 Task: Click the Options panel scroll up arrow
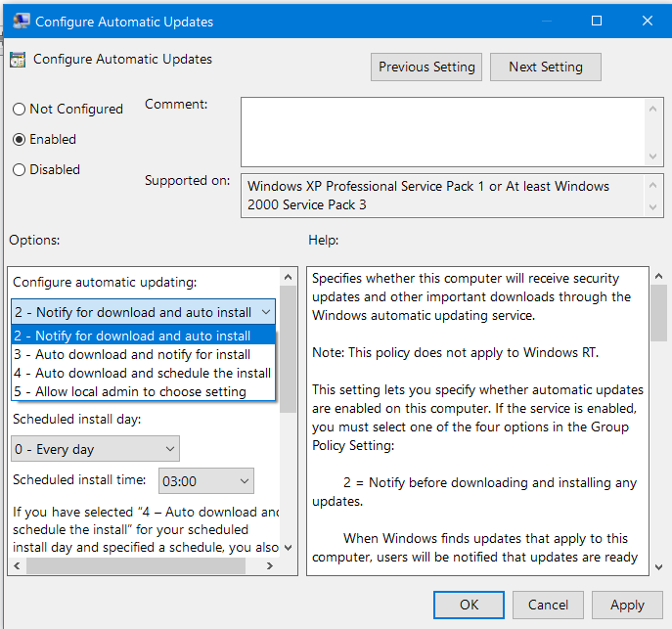pos(289,277)
